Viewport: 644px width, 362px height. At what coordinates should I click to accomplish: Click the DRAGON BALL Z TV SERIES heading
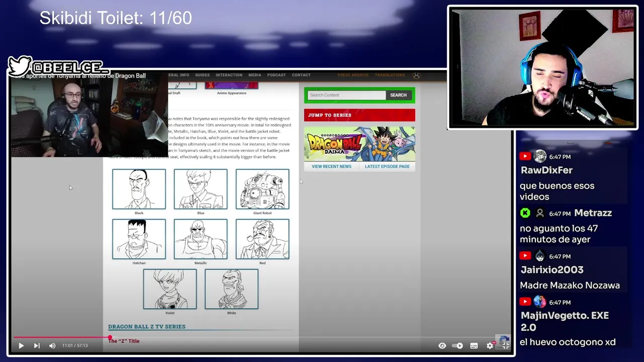(x=146, y=327)
